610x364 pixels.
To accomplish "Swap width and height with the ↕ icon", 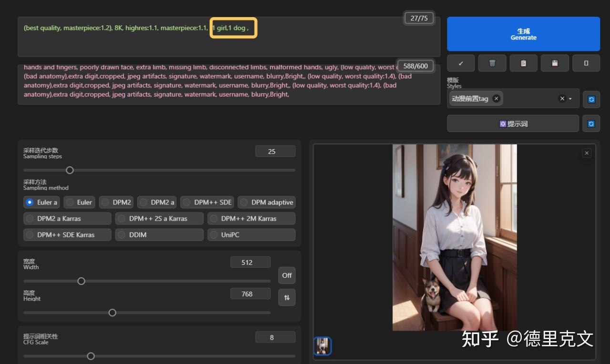I will [x=286, y=297].
